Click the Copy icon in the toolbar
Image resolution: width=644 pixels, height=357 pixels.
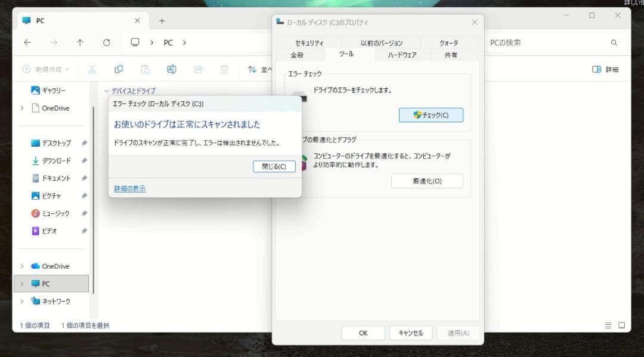point(118,69)
